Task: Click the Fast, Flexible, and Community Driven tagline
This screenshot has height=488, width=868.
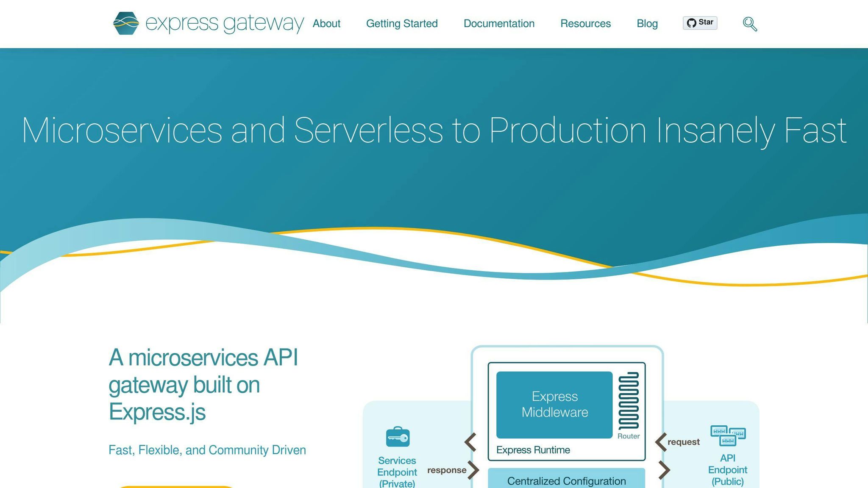Action: pyautogui.click(x=207, y=450)
